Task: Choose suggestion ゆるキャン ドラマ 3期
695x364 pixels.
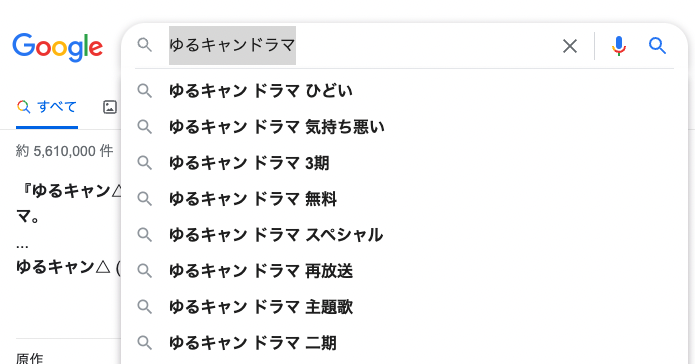Action: coord(404,163)
